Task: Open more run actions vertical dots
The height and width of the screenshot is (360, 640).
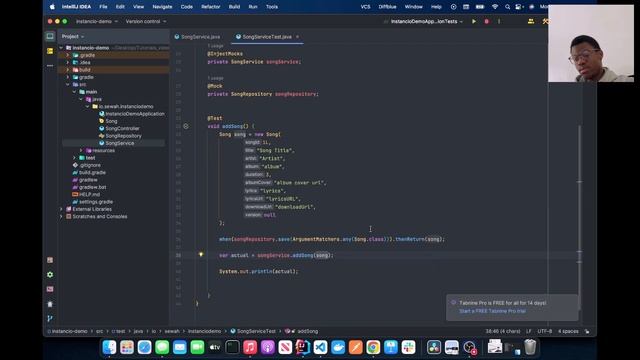Action: [x=499, y=21]
